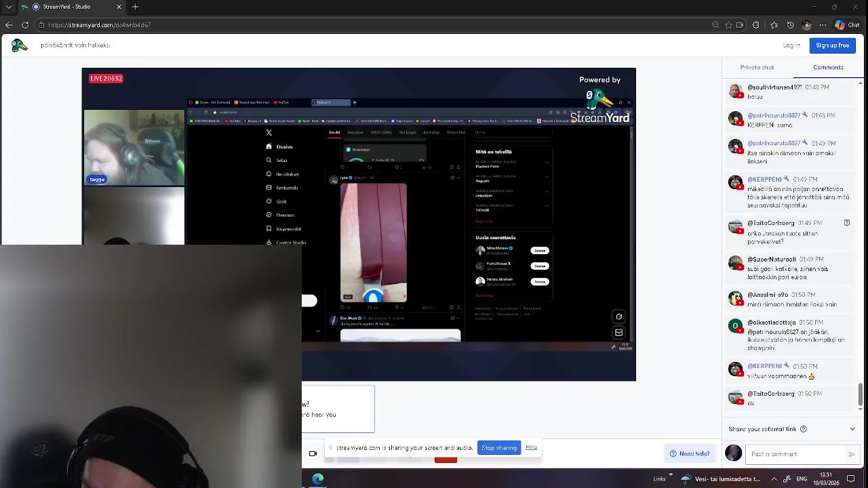Click the messages envelope icon in stream preview

[x=618, y=333]
